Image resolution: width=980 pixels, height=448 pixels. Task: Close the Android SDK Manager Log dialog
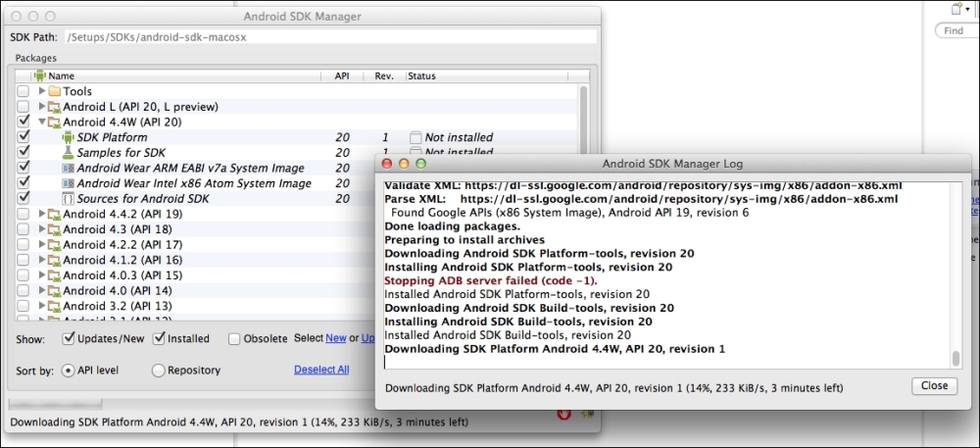[x=934, y=386]
